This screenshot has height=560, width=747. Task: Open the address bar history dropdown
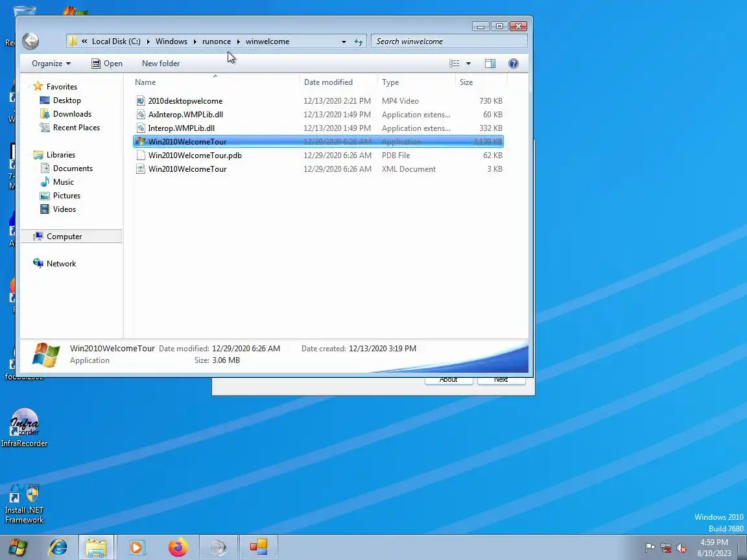[344, 41]
